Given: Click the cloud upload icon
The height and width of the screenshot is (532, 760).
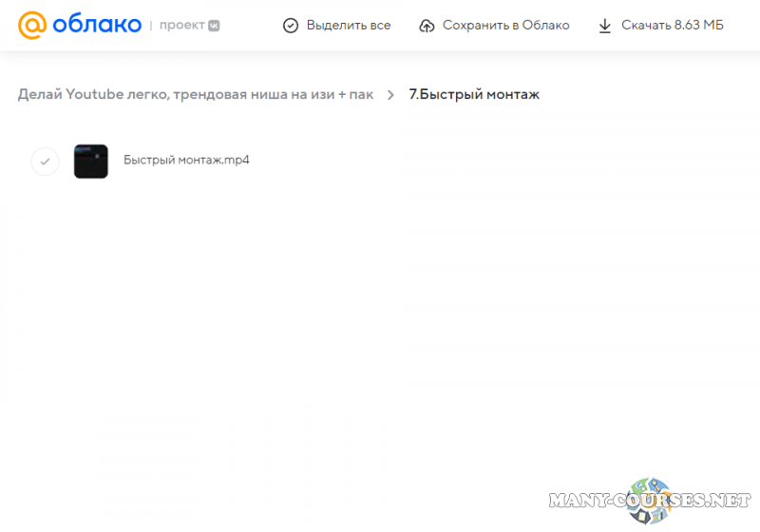Looking at the screenshot, I should (427, 26).
